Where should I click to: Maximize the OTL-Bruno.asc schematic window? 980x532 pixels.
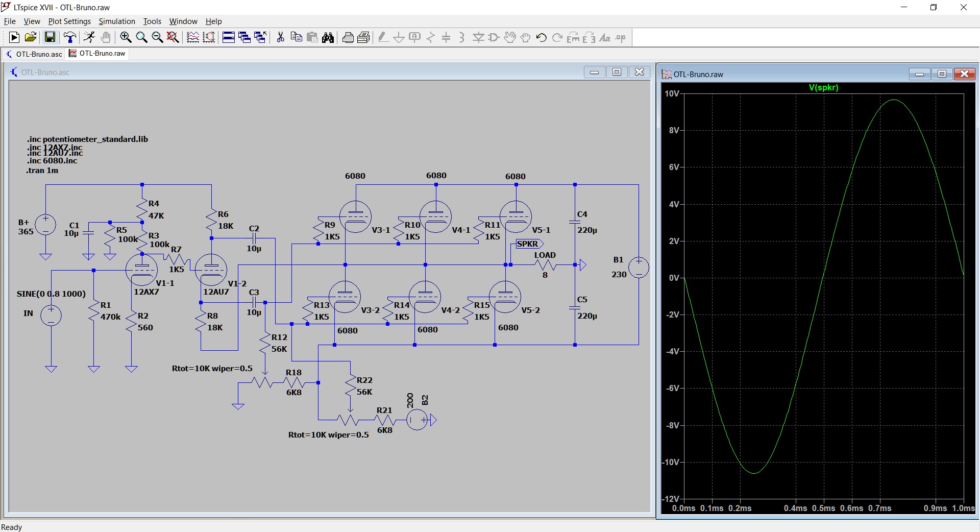tap(617, 72)
